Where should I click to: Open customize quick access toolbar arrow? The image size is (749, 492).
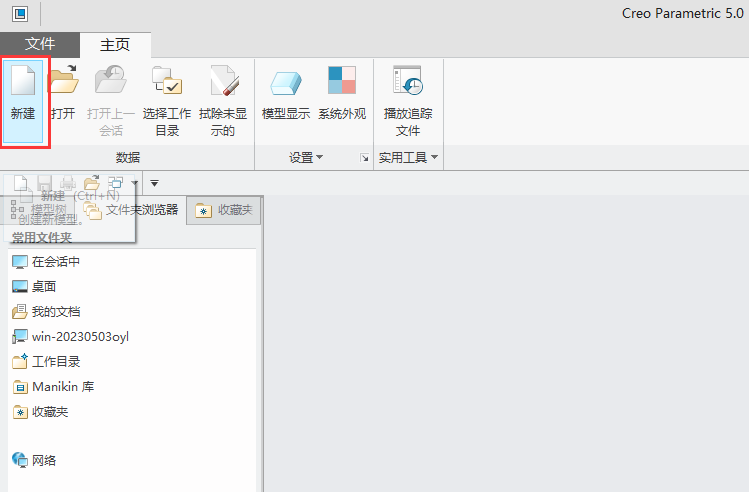point(154,183)
